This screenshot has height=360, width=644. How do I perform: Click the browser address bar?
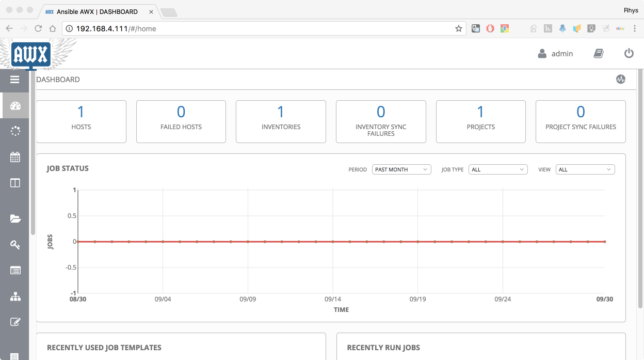258,28
